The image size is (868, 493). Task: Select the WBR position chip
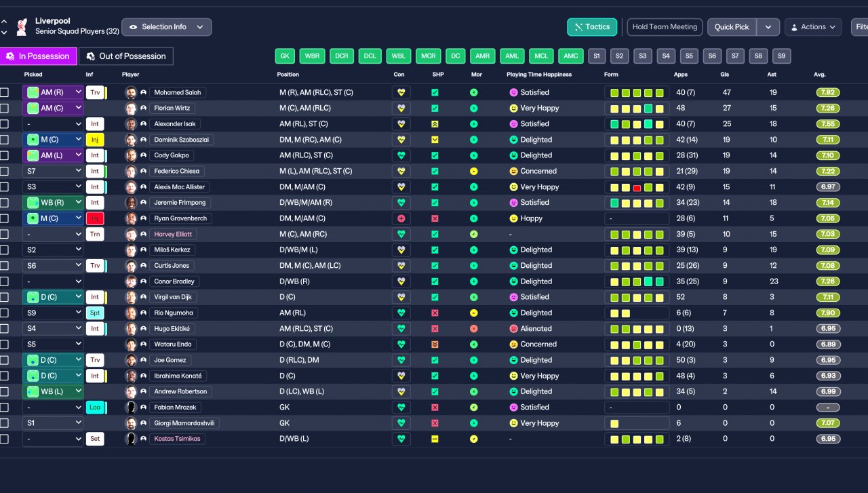(x=312, y=56)
